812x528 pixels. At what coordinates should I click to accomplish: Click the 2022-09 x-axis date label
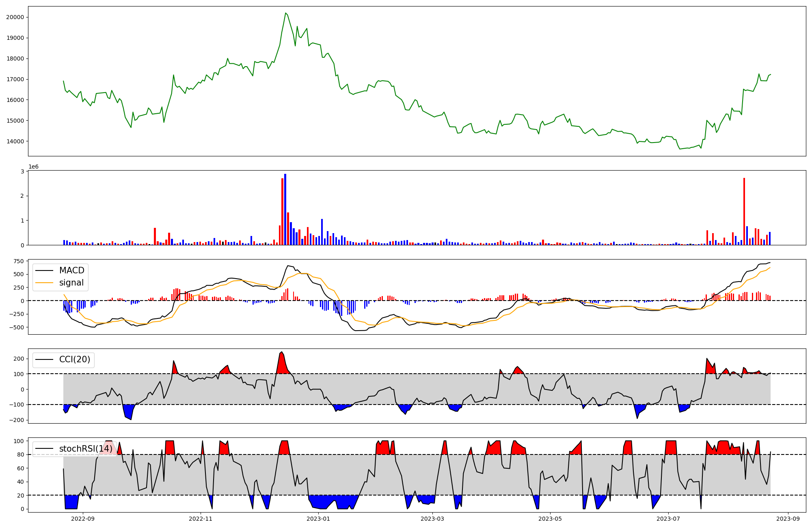click(x=83, y=519)
